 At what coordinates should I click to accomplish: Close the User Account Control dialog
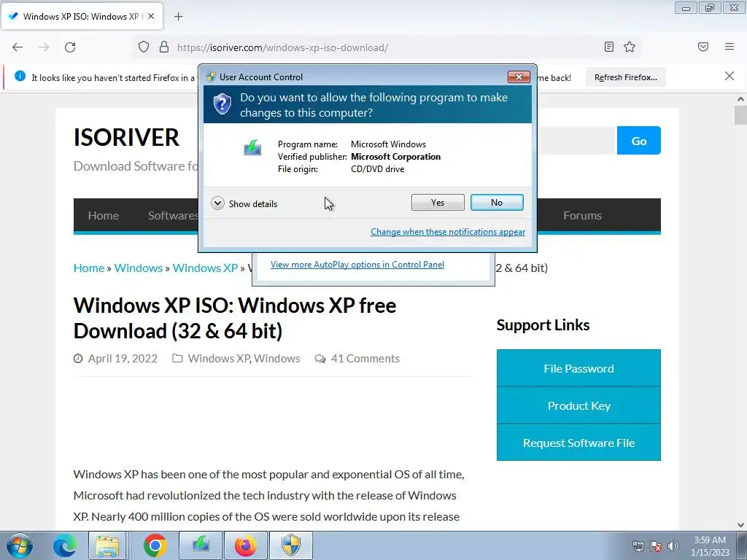coord(519,77)
